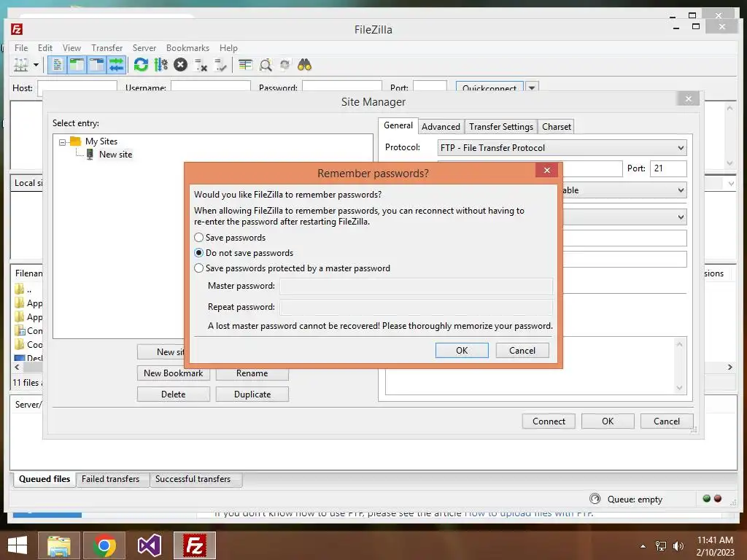Click the Connect button in Site Manager
Viewport: 747px width, 560px height.
coord(549,421)
